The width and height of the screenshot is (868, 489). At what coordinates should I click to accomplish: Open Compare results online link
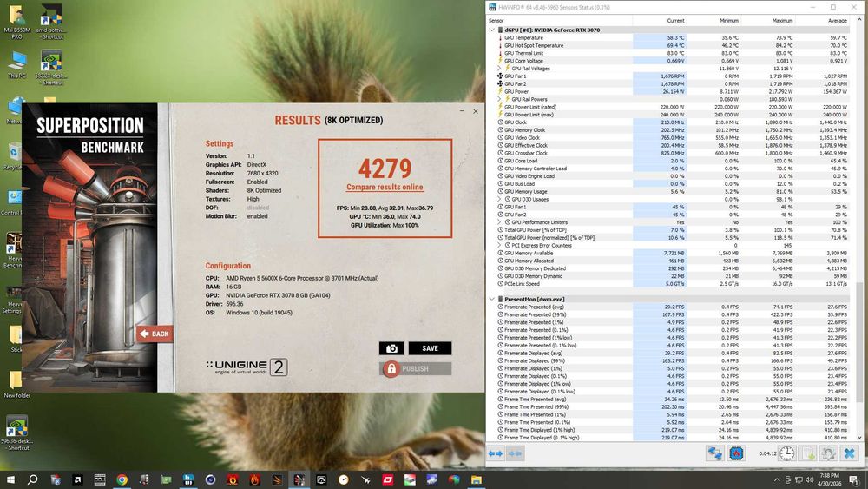point(385,188)
